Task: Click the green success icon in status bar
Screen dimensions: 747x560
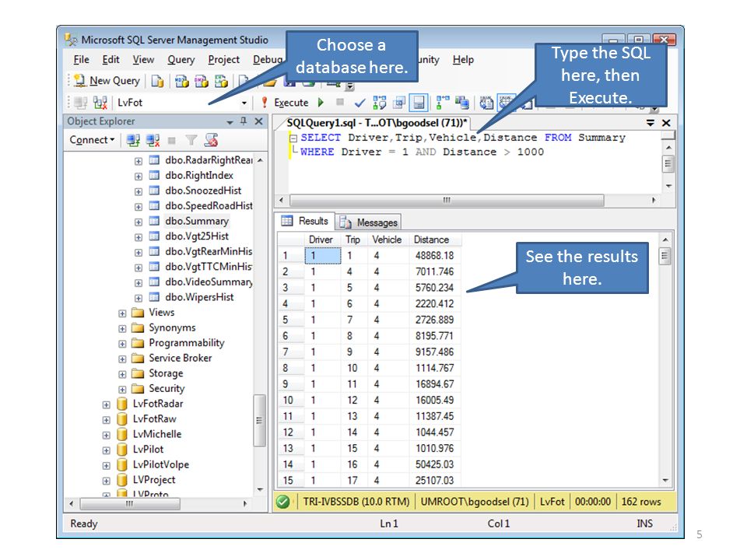Action: (x=283, y=502)
